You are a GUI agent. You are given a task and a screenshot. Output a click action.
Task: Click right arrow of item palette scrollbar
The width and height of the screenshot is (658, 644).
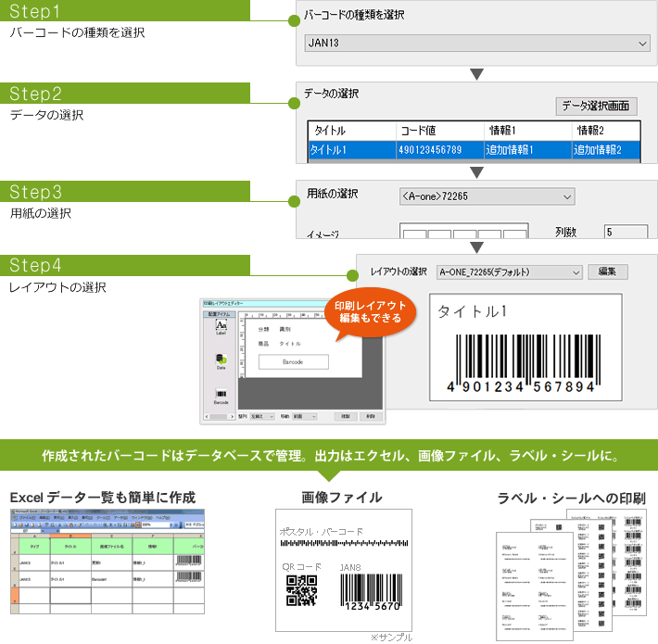(x=232, y=417)
